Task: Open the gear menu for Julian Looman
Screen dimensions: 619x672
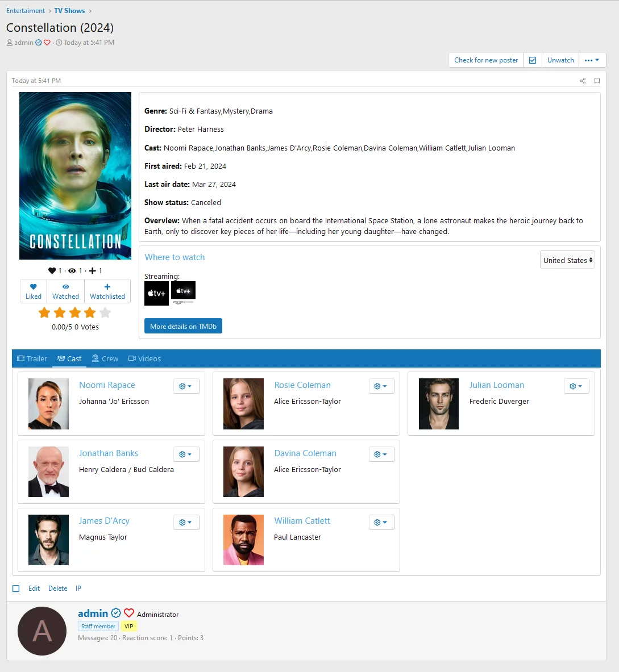Action: (x=576, y=386)
